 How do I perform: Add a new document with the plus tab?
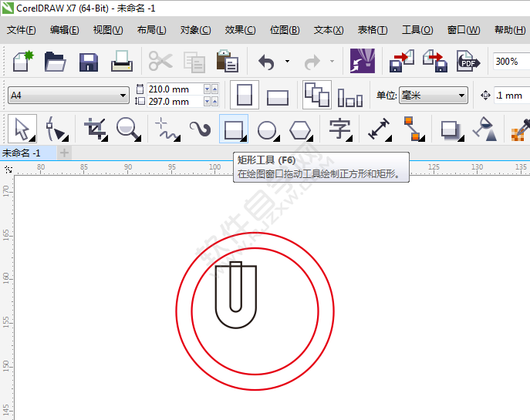(64, 153)
